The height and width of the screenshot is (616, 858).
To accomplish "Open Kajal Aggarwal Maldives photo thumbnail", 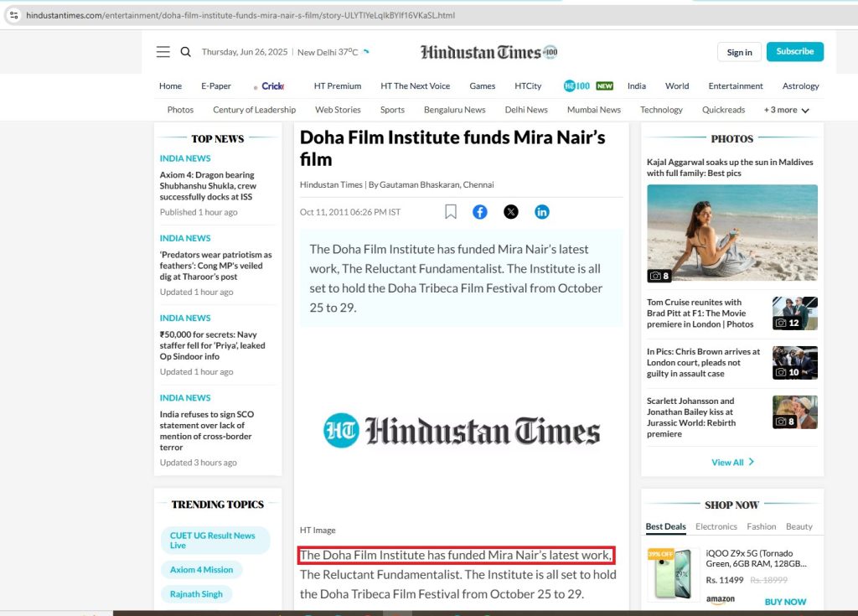I will [x=731, y=232].
